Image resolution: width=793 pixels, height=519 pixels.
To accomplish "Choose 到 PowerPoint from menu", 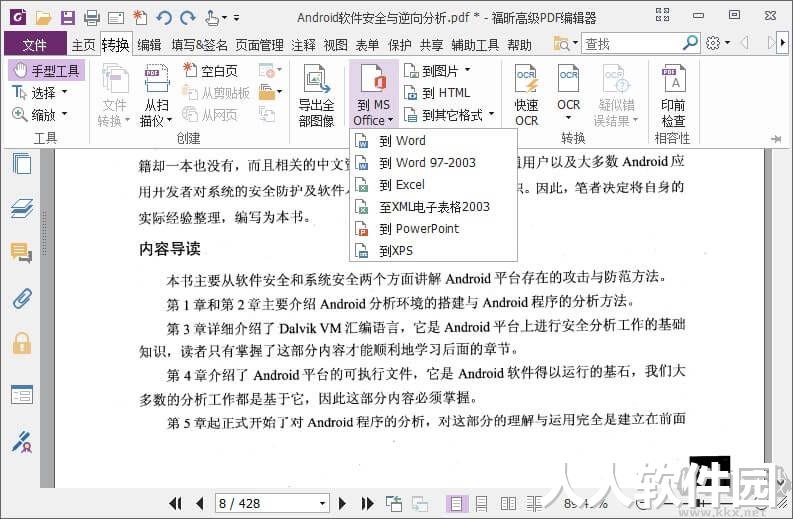I will click(x=433, y=229).
